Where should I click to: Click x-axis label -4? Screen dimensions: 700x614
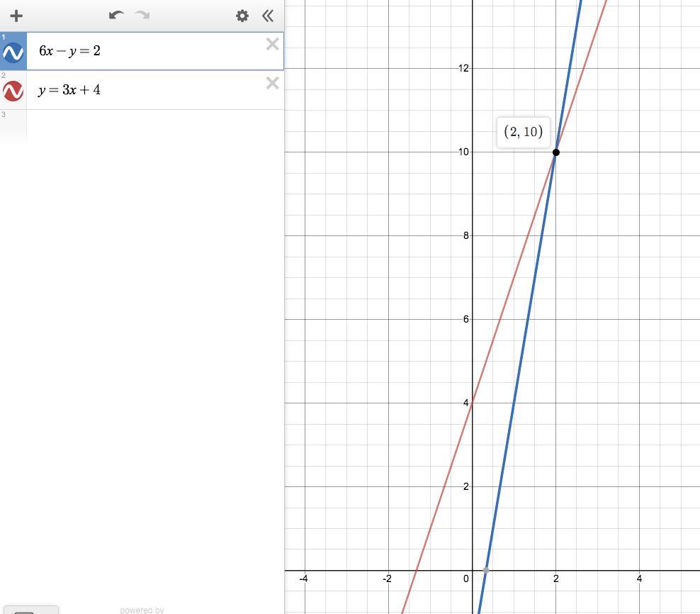click(303, 579)
